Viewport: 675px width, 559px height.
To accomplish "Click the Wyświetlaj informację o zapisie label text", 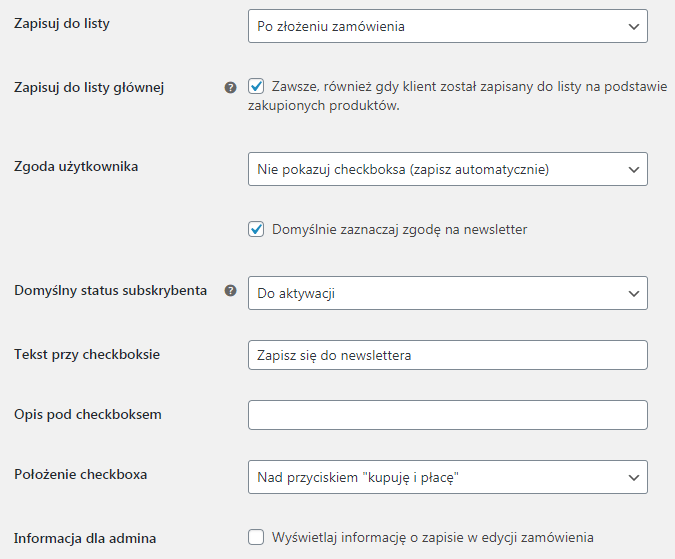I will click(x=433, y=537).
